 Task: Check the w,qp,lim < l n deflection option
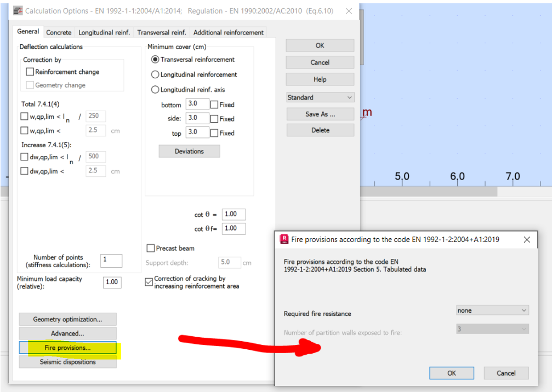pos(24,116)
